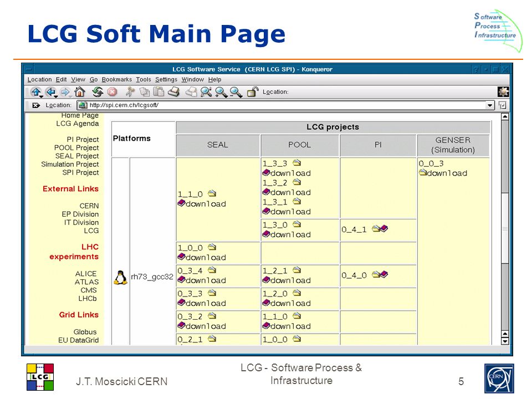
Task: Click the Print Frame icon beside the printer
Action: pos(191,92)
